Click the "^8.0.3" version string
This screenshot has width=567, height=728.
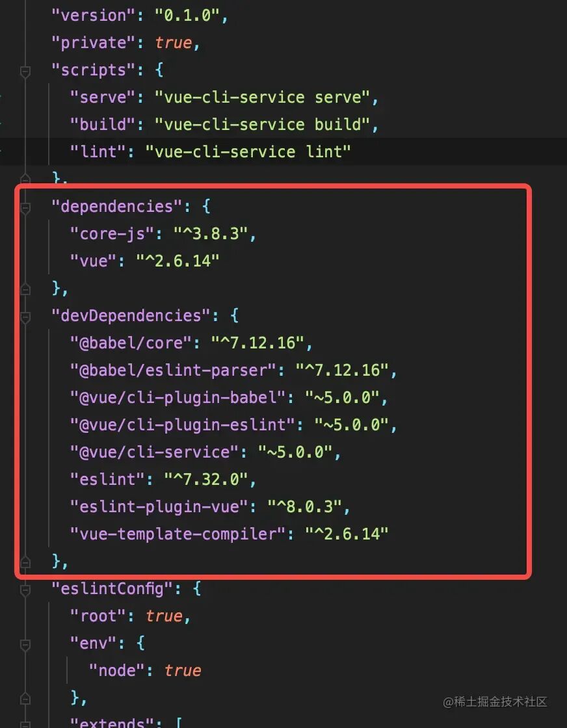coord(304,506)
